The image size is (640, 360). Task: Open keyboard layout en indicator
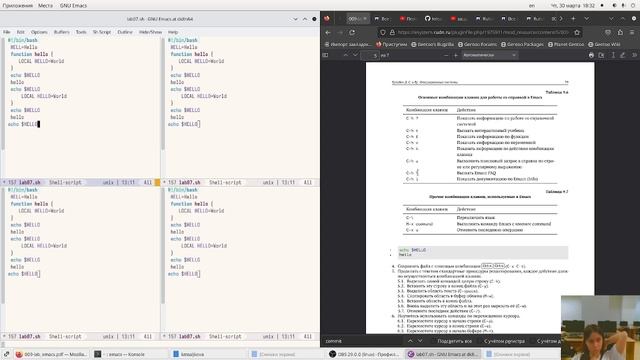coord(532,6)
